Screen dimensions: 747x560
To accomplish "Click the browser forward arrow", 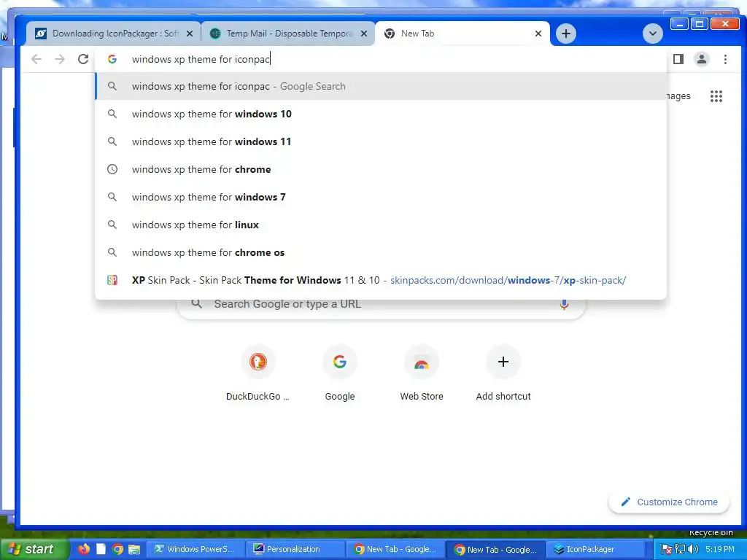I will tap(60, 59).
